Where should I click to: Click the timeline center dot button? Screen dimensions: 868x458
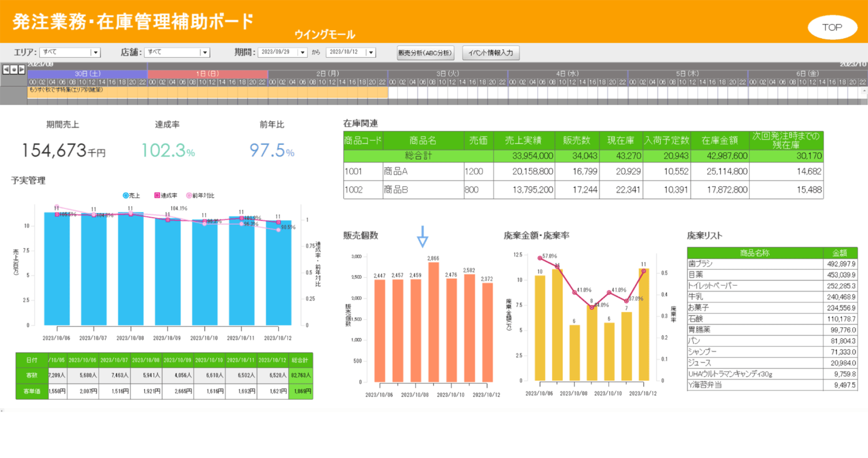(x=14, y=70)
